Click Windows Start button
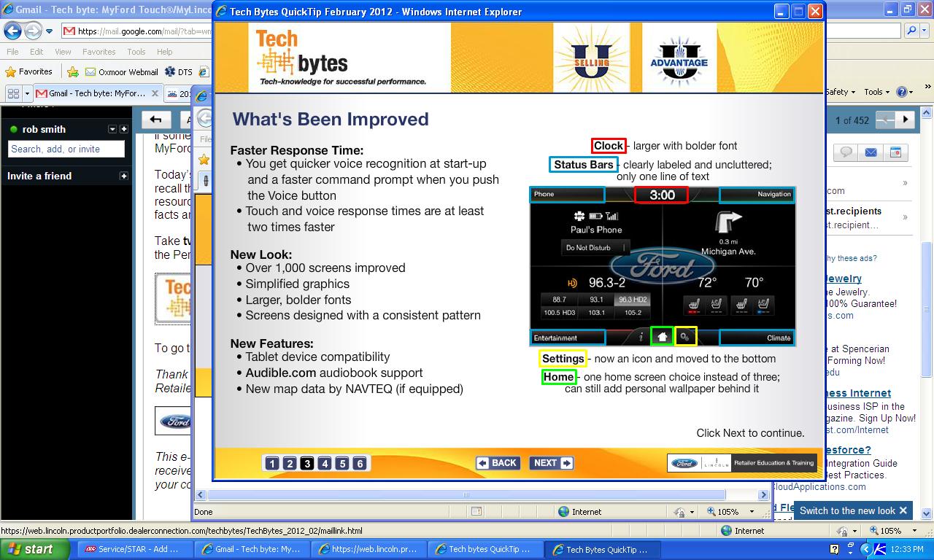934x560 pixels. pyautogui.click(x=35, y=549)
